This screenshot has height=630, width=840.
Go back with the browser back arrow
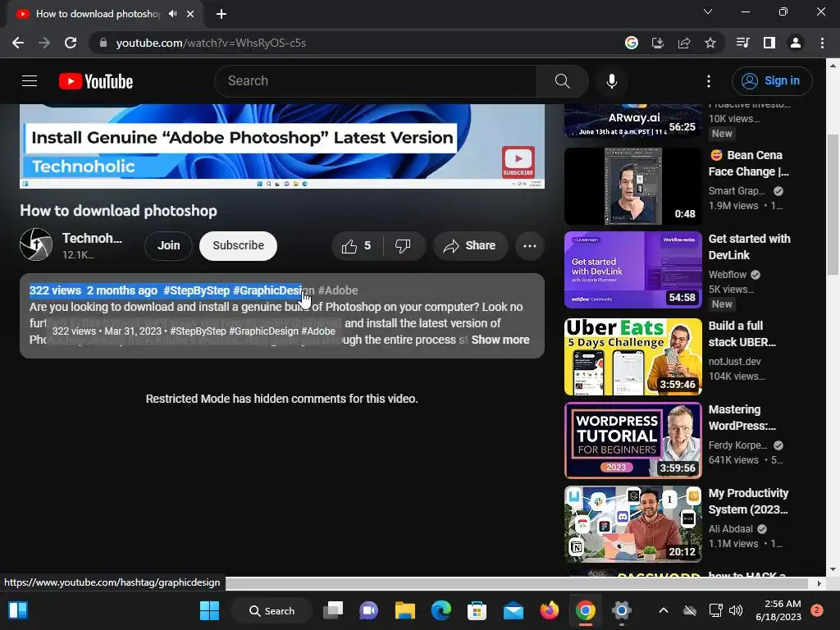pyautogui.click(x=18, y=43)
